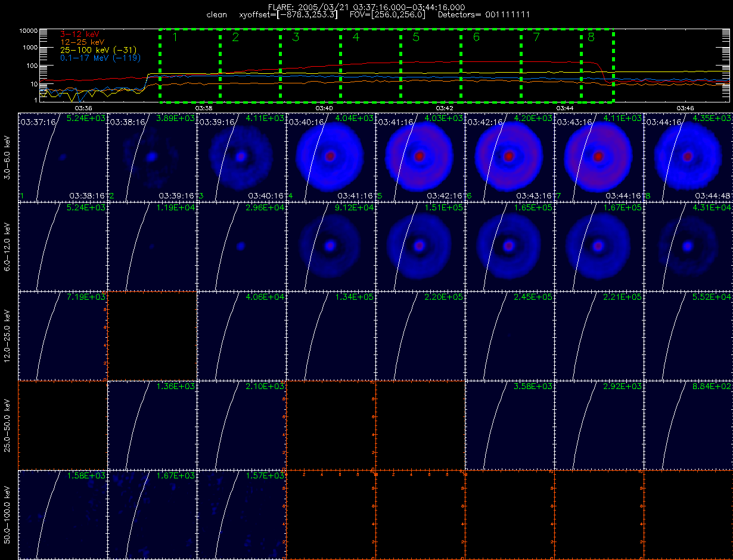Click the green 2.92E+03 value
Viewport: 733px width, 560px height.
(x=622, y=387)
